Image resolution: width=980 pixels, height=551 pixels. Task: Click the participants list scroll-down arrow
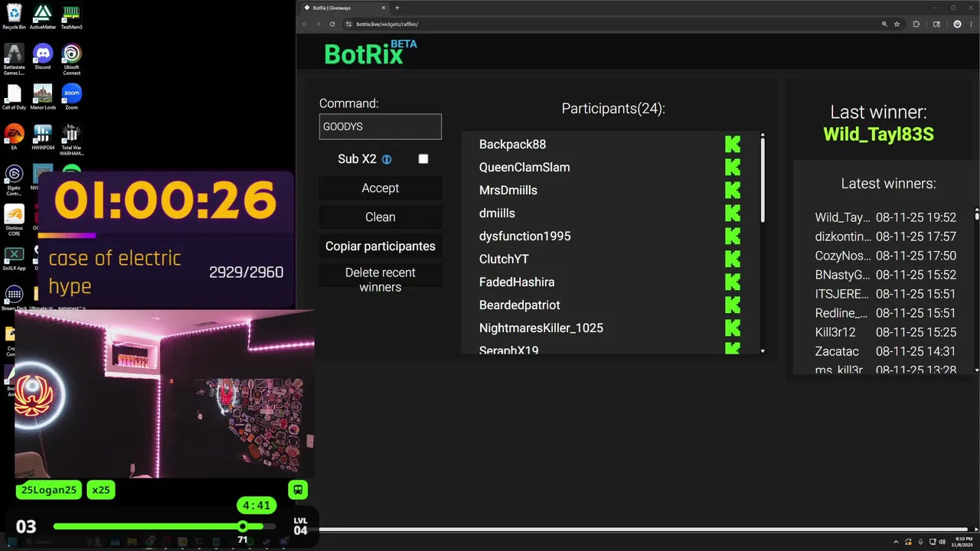pos(763,350)
